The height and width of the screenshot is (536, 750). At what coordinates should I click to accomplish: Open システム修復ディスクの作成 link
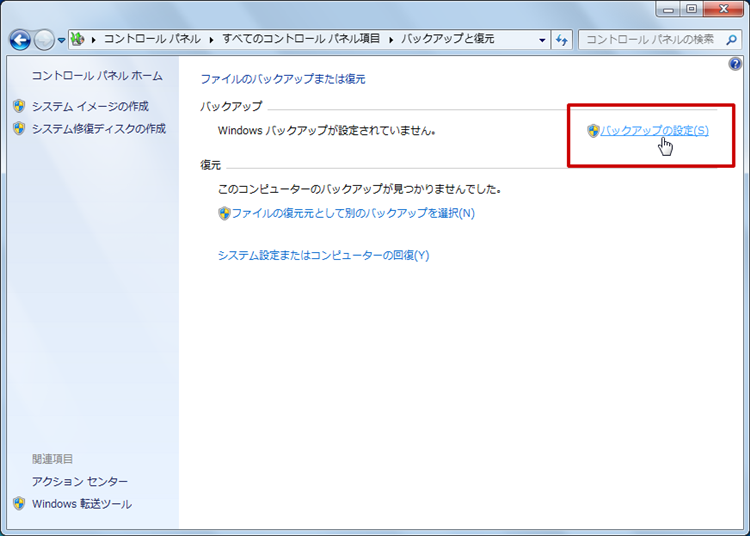point(99,129)
